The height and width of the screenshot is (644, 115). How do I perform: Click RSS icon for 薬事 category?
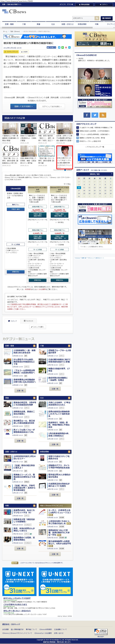34,398
